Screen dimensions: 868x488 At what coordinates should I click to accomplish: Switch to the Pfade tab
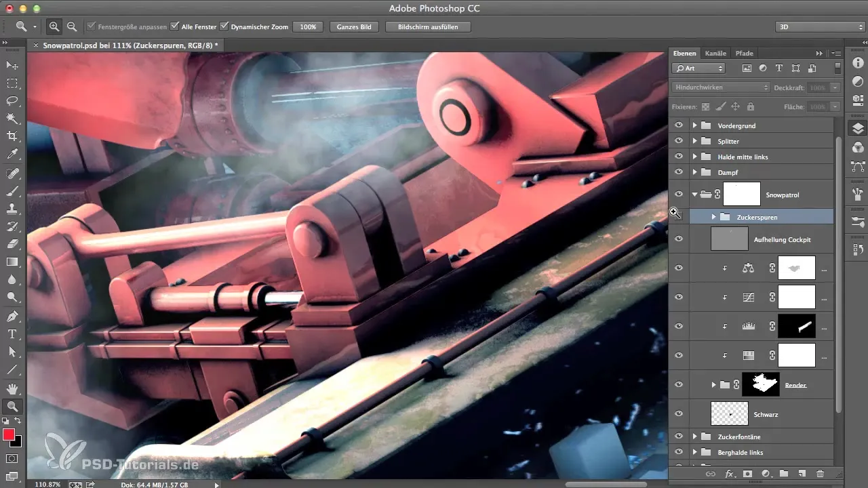(744, 53)
